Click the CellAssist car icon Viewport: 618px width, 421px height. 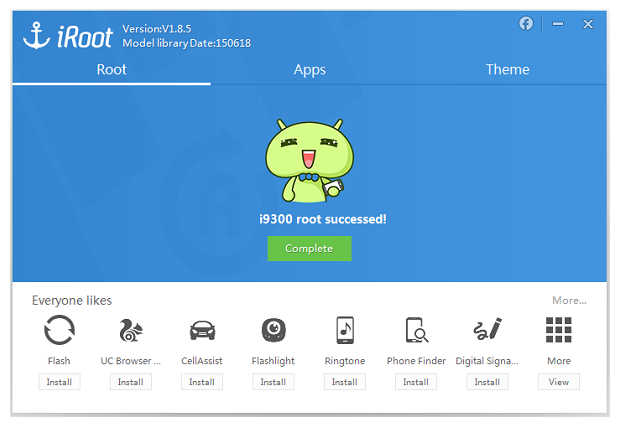[x=202, y=330]
